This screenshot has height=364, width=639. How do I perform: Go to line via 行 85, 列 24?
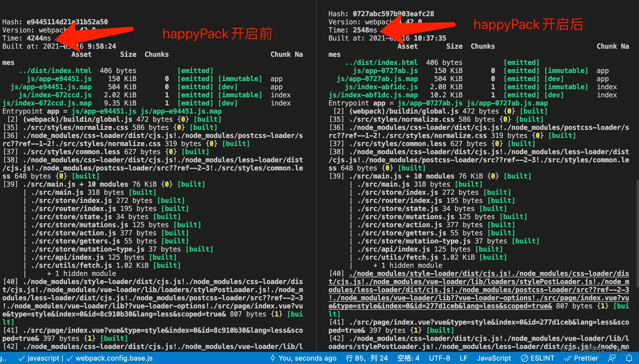point(366,358)
